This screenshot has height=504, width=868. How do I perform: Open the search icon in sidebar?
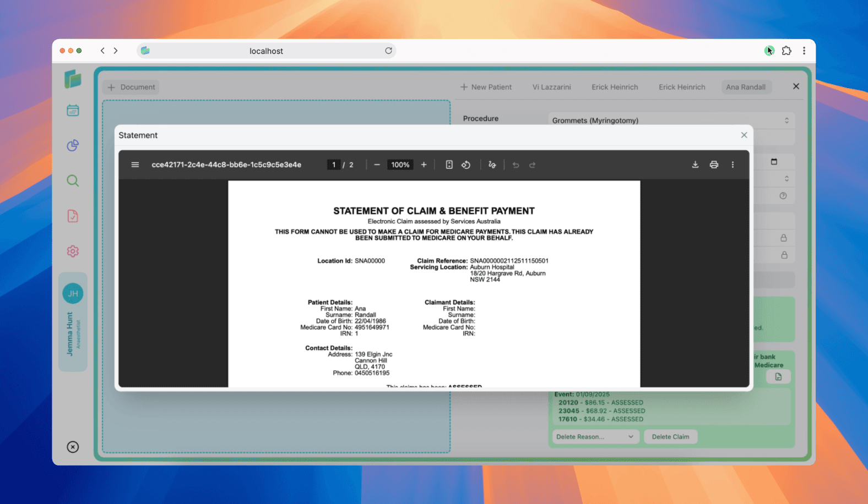73,180
